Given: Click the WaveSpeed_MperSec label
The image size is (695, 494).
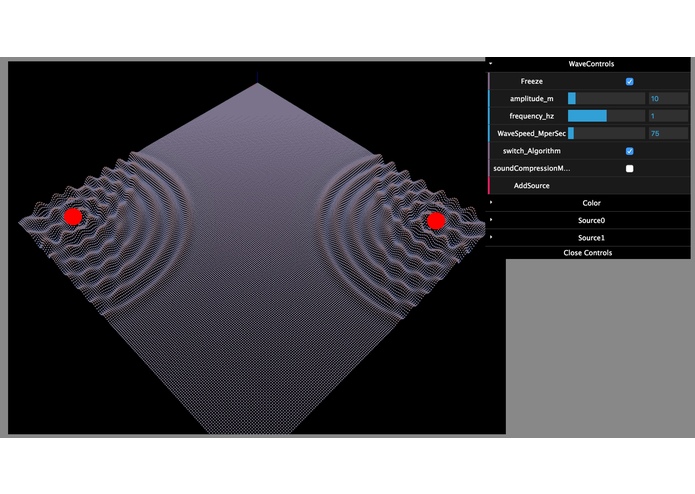Looking at the screenshot, I should click(x=531, y=133).
